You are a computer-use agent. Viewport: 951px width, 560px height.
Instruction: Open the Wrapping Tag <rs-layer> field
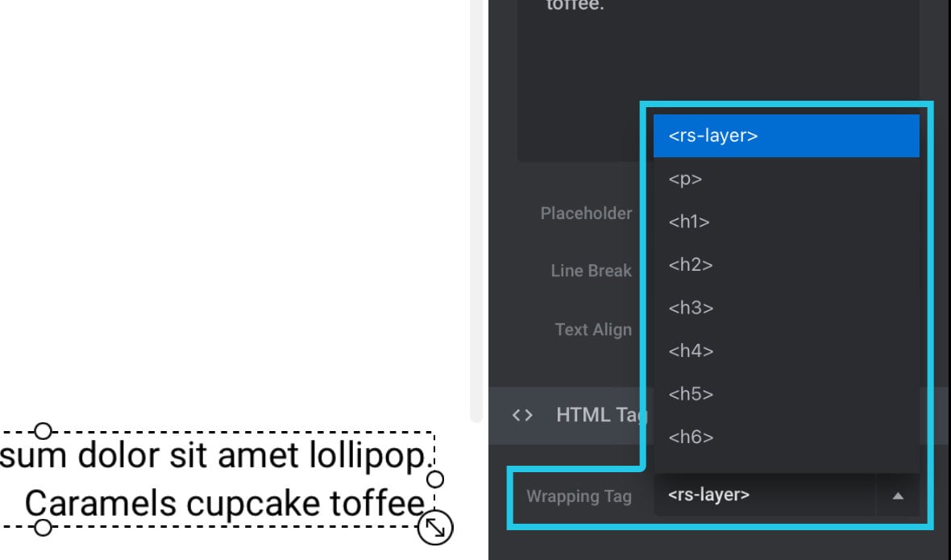coord(765,496)
